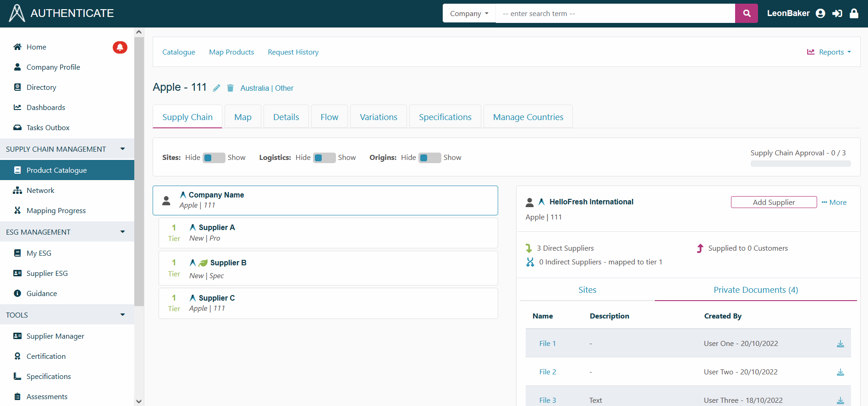868x406 pixels.
Task: Toggle the Origins hide/show switch
Action: 429,158
